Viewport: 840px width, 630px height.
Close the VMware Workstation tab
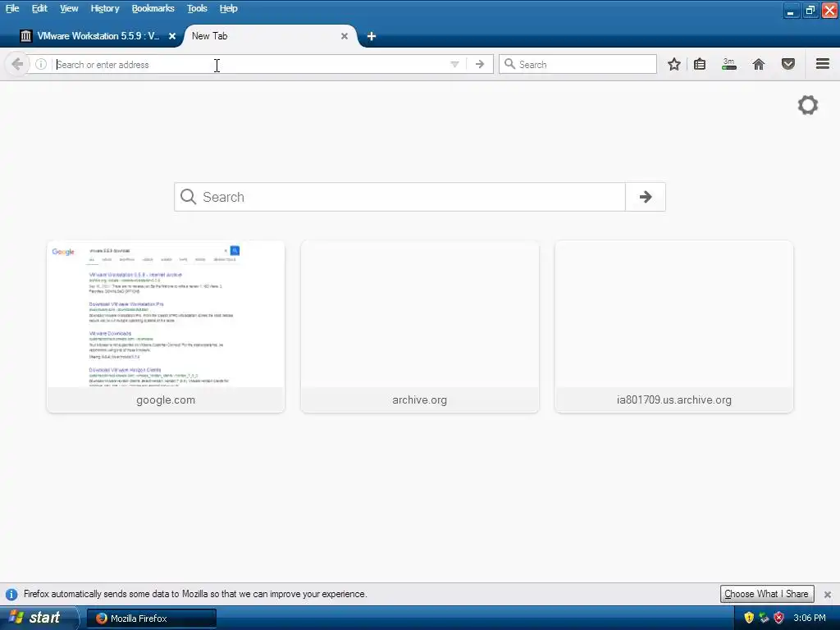(x=172, y=36)
